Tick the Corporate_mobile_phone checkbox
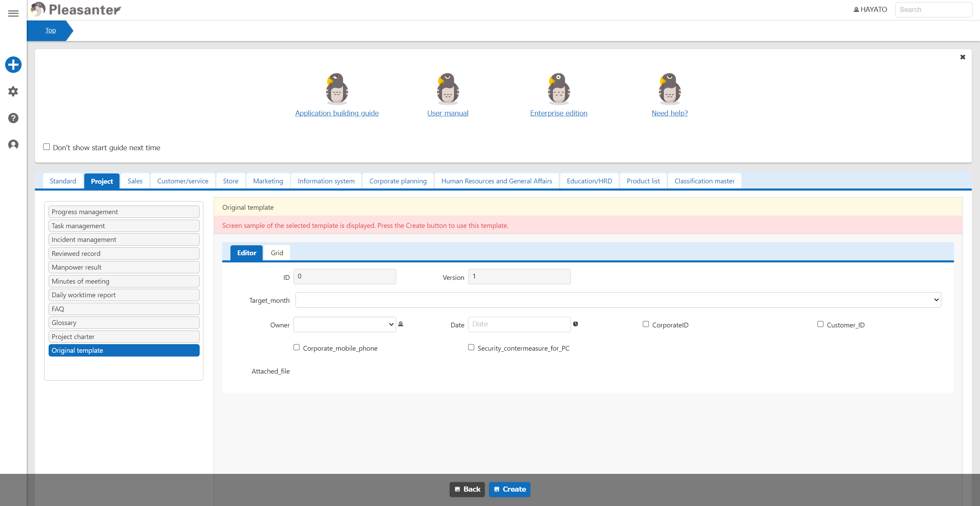 (296, 347)
